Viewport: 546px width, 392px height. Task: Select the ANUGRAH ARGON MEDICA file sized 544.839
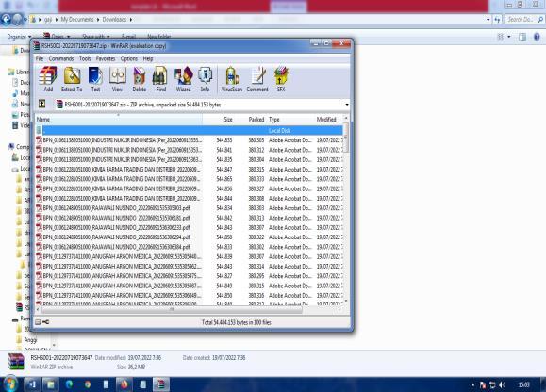point(190,256)
